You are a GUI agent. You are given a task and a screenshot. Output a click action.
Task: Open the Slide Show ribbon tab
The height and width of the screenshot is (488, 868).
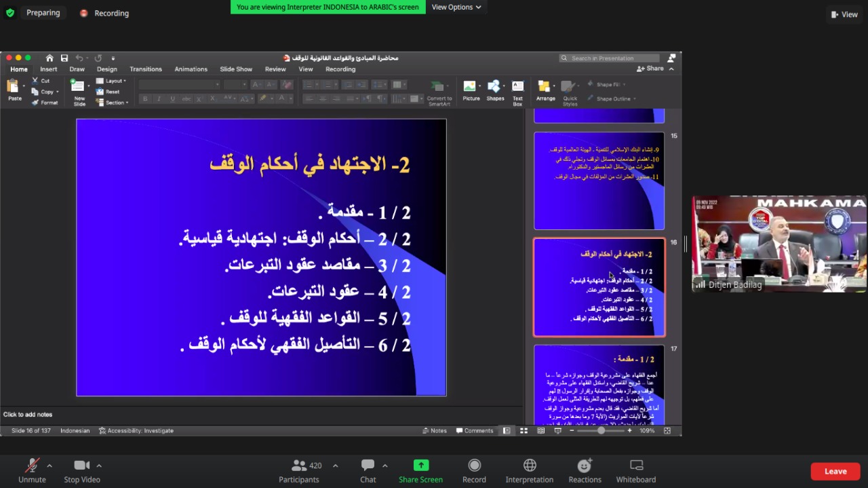tap(236, 69)
